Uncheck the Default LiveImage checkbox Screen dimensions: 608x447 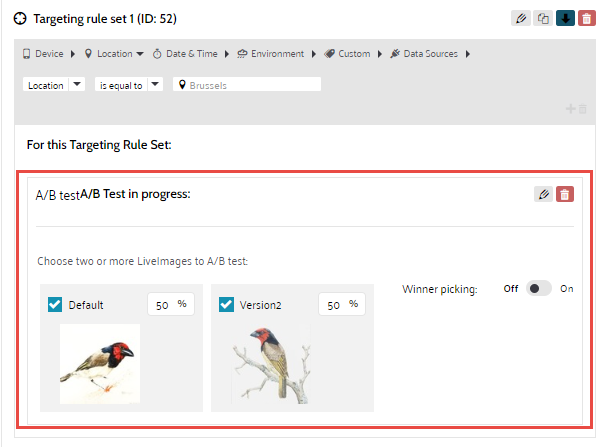click(55, 305)
